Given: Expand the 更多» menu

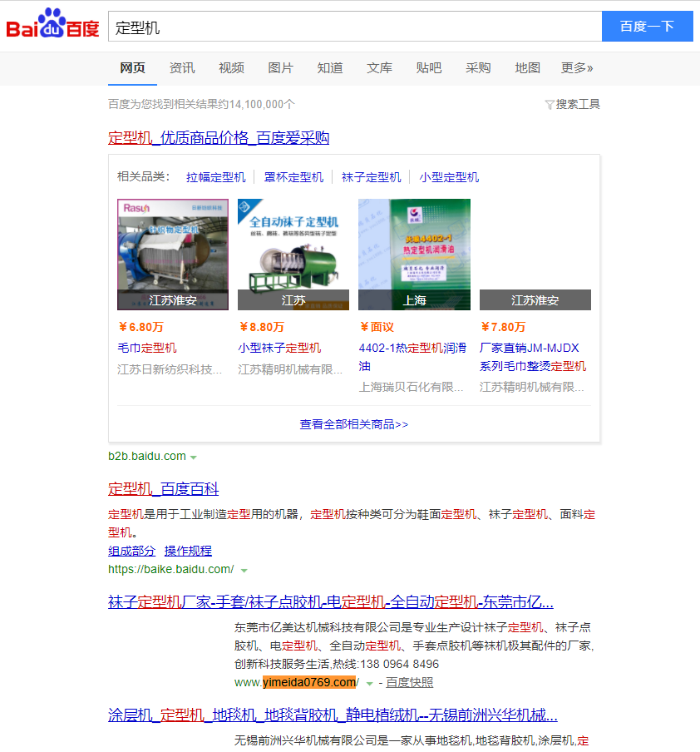Looking at the screenshot, I should tap(577, 68).
